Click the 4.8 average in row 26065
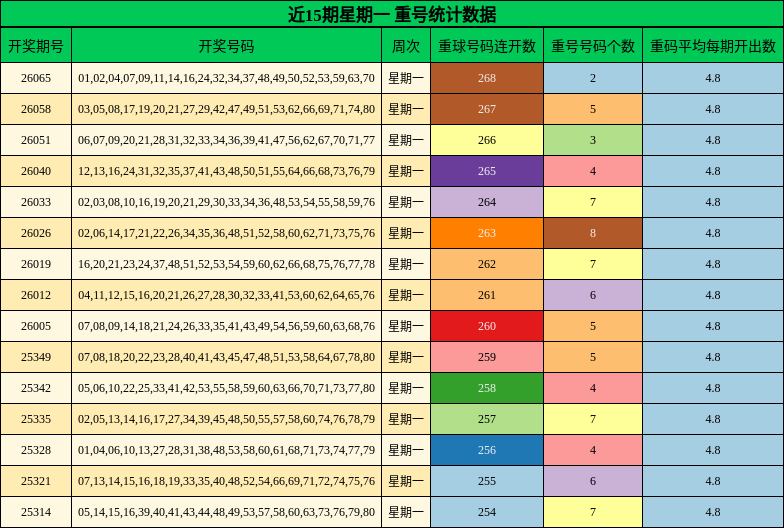 pyautogui.click(x=713, y=78)
